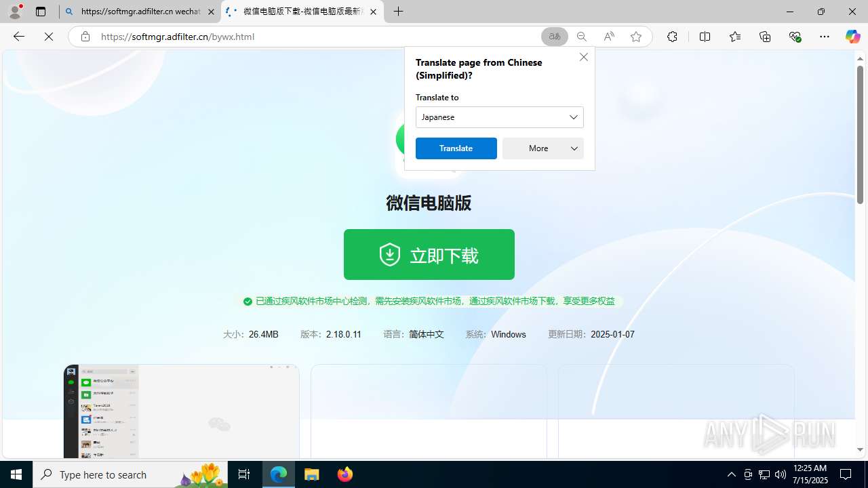The image size is (868, 488).
Task: Launch Firefox from the taskbar
Action: [344, 474]
